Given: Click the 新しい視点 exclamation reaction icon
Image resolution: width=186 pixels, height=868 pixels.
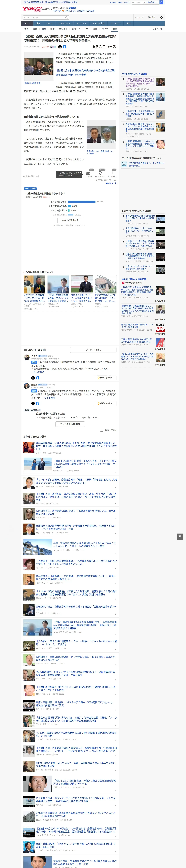Looking at the screenshot, I should (112, 173).
